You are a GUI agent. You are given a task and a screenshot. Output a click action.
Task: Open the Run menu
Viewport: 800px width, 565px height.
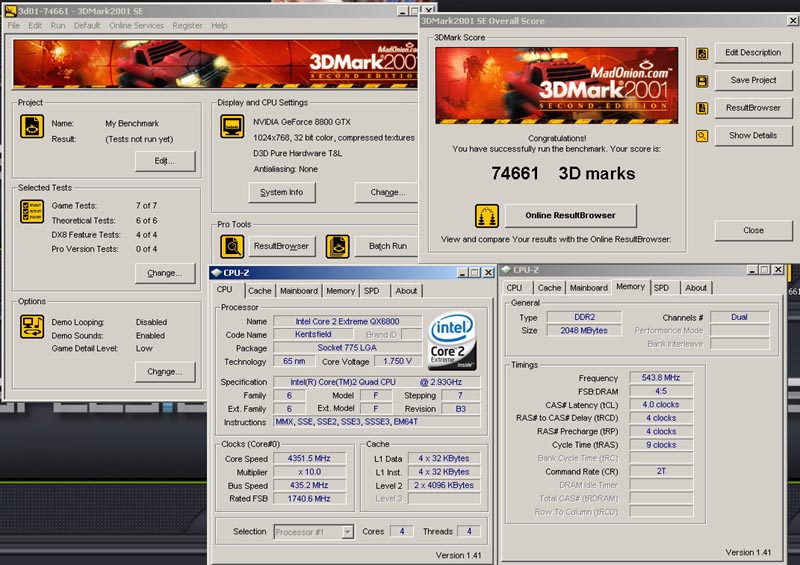58,26
